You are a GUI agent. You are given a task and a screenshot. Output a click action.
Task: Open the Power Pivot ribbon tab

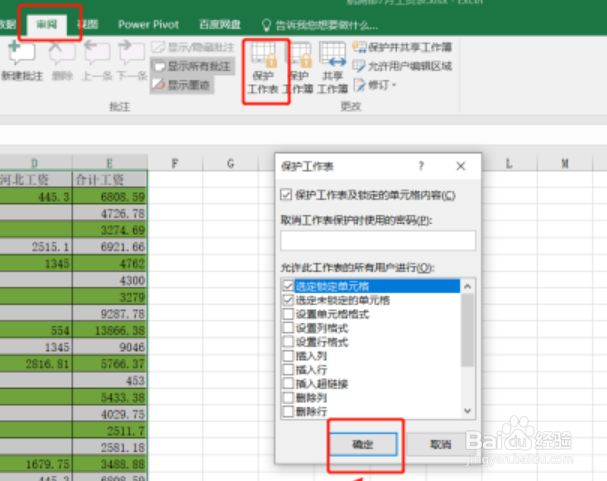coord(148,24)
